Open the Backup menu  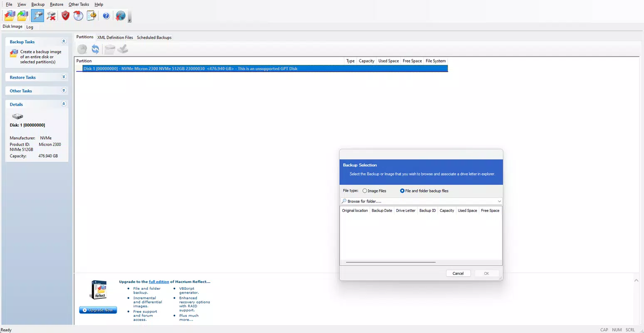[x=38, y=4]
